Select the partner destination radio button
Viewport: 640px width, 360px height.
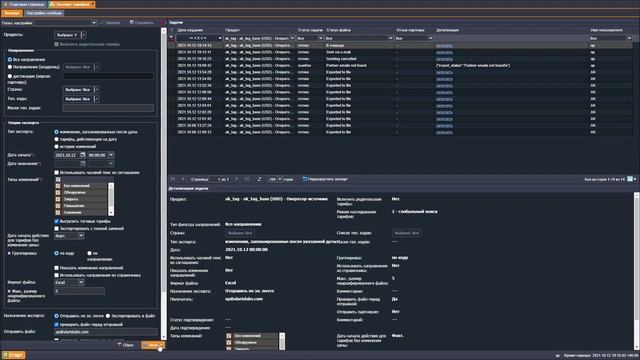pyautogui.click(x=10, y=76)
